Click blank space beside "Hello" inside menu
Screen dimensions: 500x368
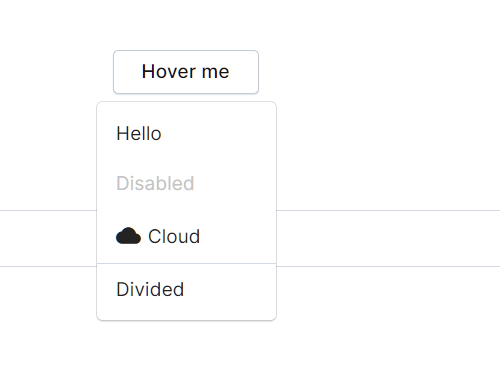220,134
